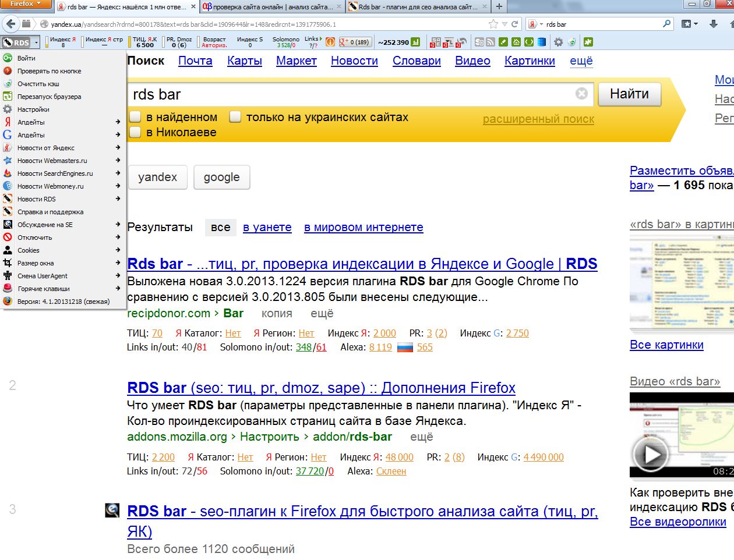Click the gear settings icon in RDS toolbar
Screen dimensions: 734x560
[x=558, y=42]
